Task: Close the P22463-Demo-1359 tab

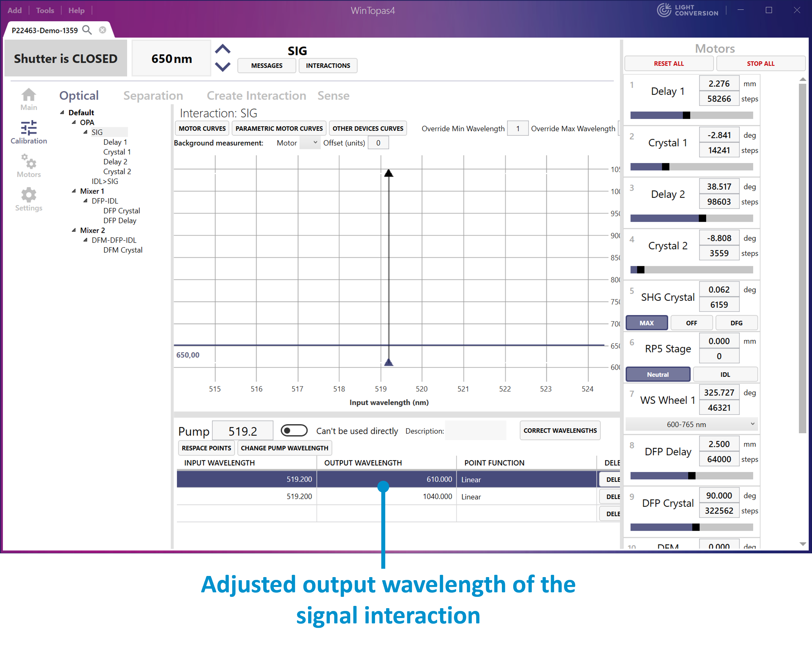Action: pos(103,30)
